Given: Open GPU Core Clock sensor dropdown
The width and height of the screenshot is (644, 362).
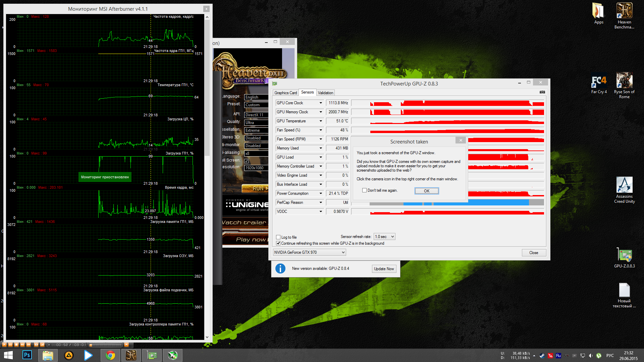Looking at the screenshot, I should [321, 103].
